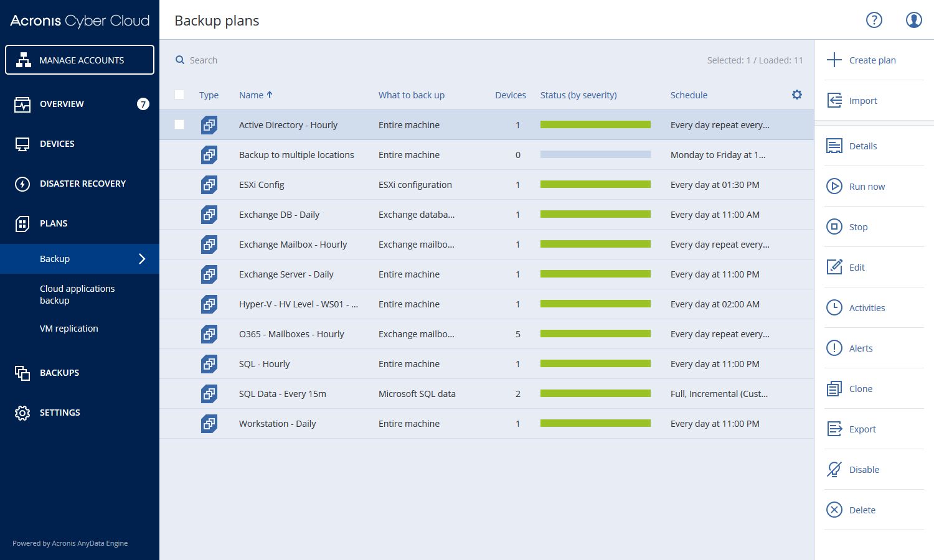934x560 pixels.
Task: Open the help question mark icon
Action: [x=874, y=20]
